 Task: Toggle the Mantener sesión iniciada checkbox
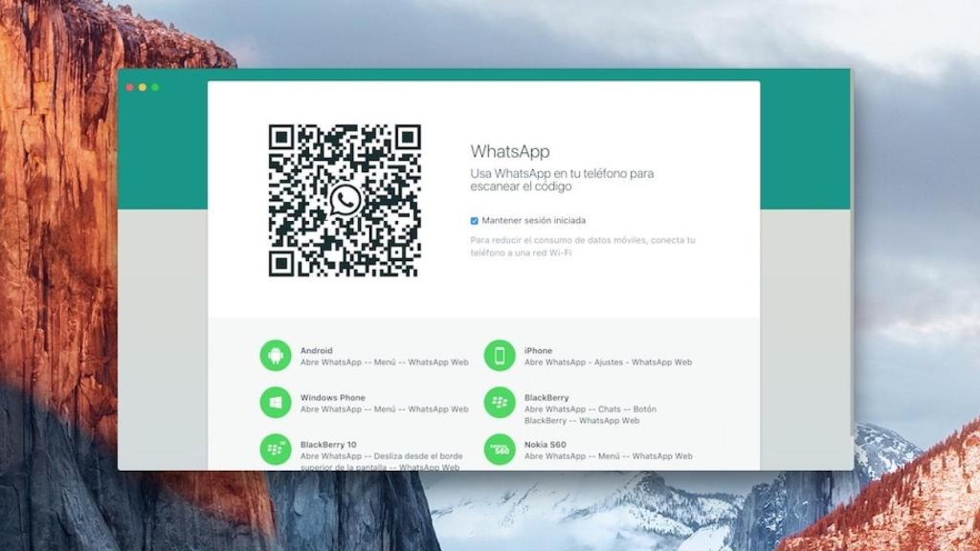[475, 221]
